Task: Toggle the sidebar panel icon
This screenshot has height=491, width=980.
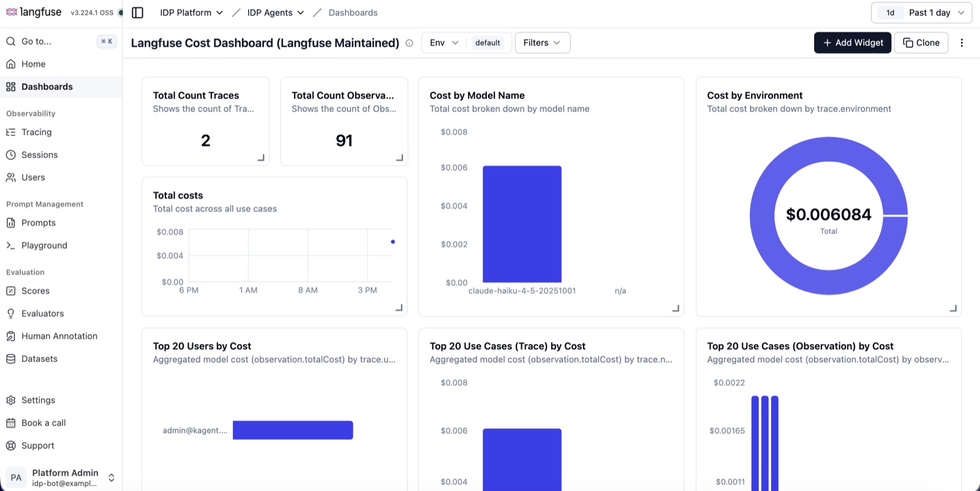Action: [x=138, y=12]
